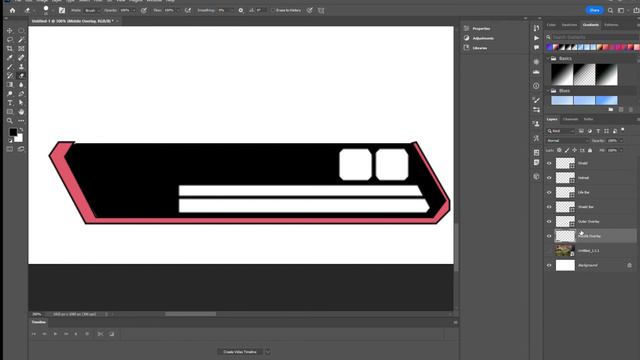Select the History Brush tool
Viewport: 640px width, 360px height.
coord(9,76)
